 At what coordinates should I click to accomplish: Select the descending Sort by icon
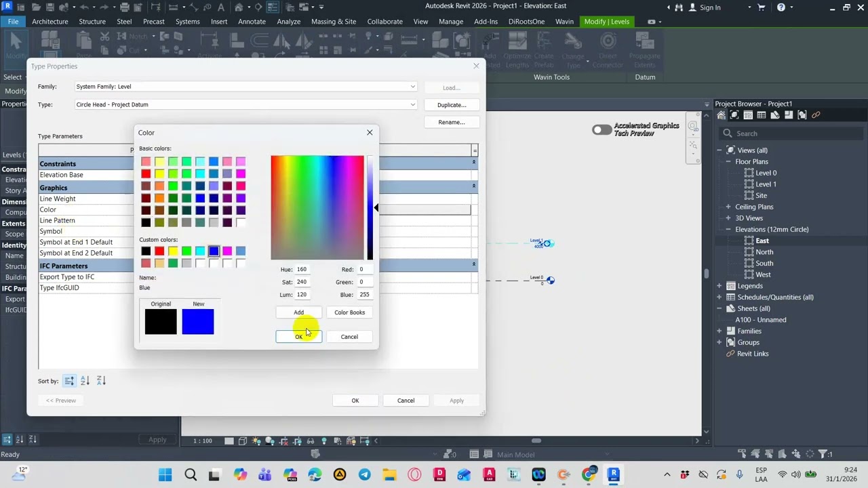click(x=101, y=381)
